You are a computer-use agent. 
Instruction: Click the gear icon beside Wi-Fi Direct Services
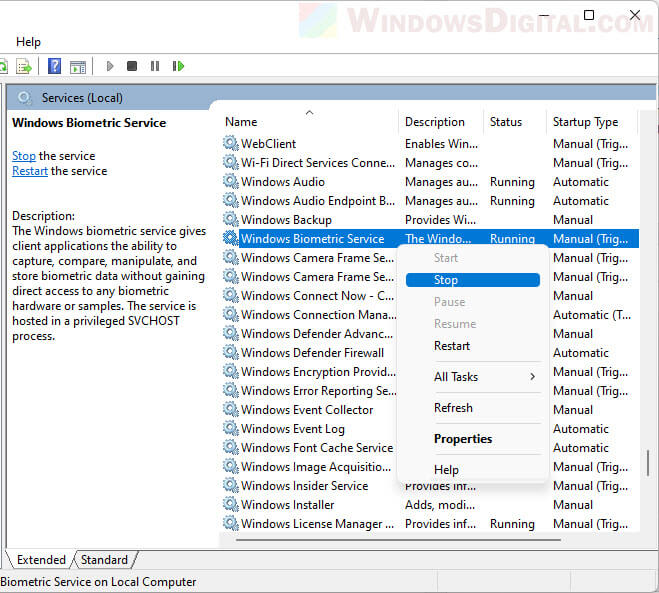click(x=230, y=162)
